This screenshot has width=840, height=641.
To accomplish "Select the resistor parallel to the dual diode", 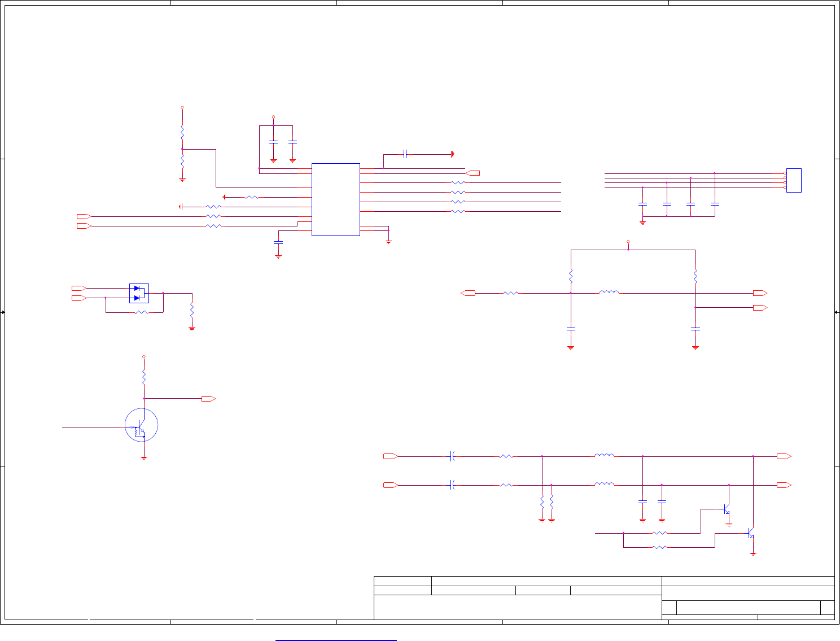I will point(142,312).
